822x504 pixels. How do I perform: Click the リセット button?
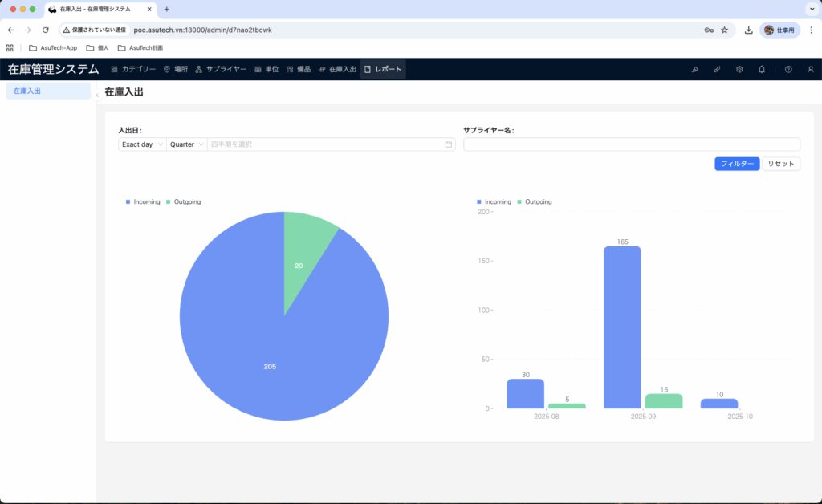pos(780,164)
